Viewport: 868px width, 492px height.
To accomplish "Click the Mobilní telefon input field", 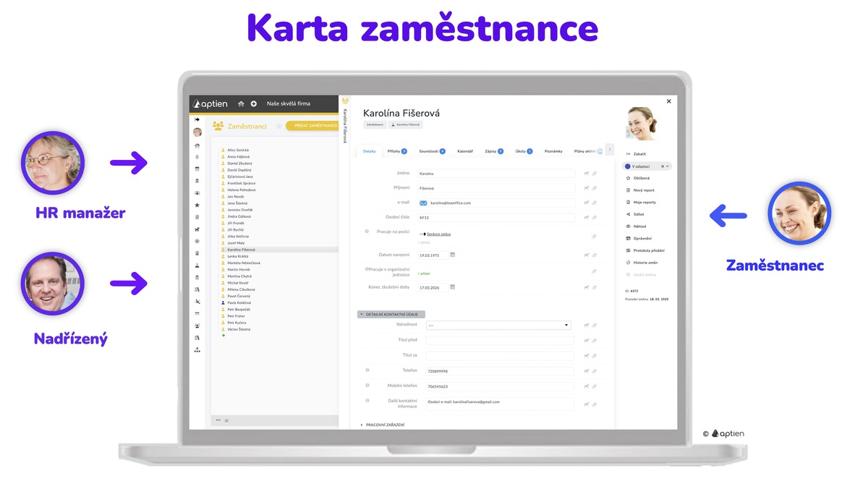I will tap(500, 387).
